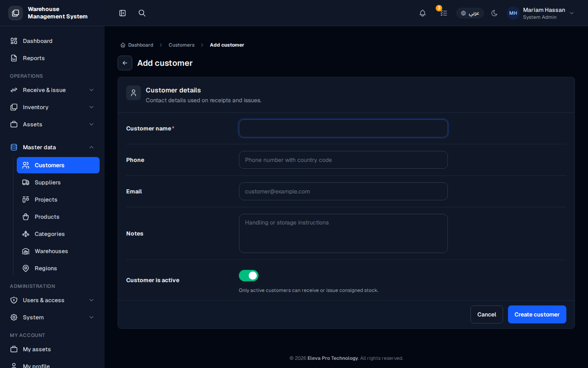Click the Reports document icon
The width and height of the screenshot is (588, 368).
click(14, 58)
